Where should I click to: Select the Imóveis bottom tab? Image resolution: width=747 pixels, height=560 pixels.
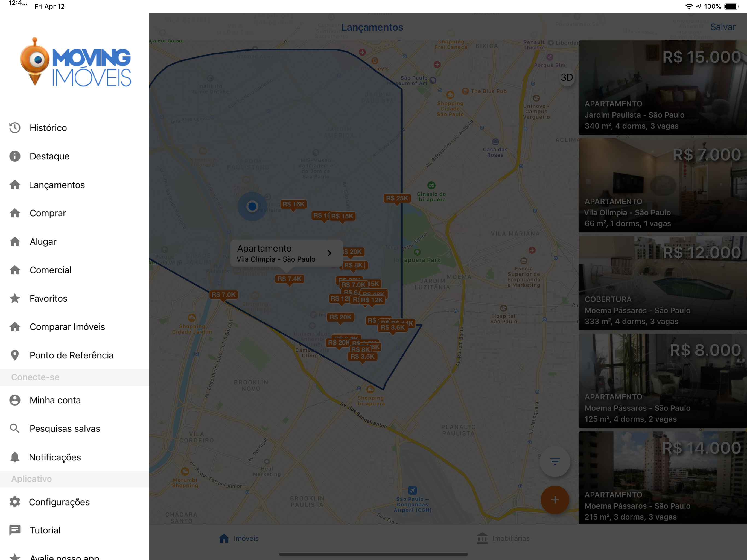tap(239, 538)
